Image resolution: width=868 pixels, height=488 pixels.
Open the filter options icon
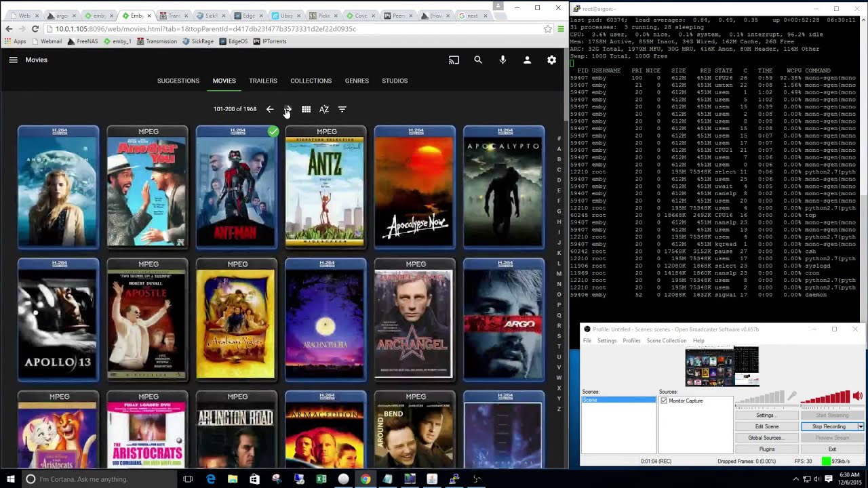[x=342, y=109]
